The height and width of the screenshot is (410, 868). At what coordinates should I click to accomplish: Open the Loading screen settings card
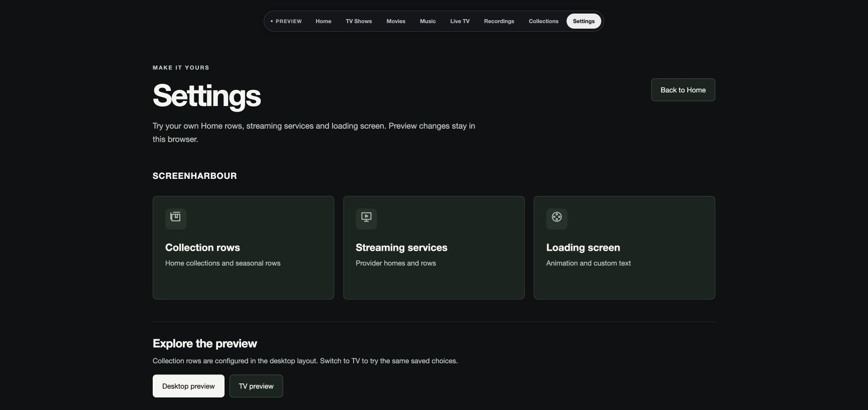click(x=624, y=248)
